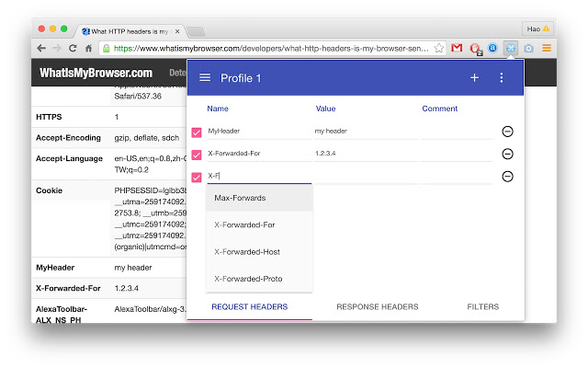Switch to Response Headers tab
588x368 pixels.
[x=378, y=306]
